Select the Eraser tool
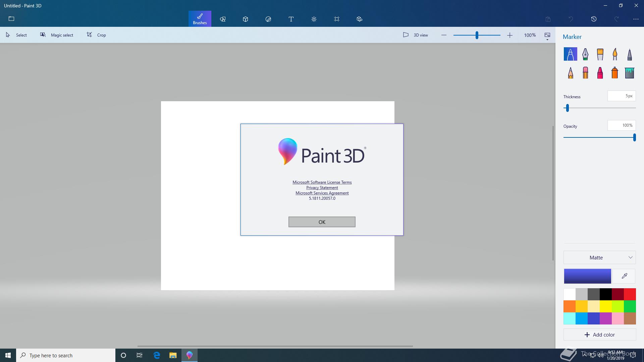644x362 pixels. click(585, 73)
